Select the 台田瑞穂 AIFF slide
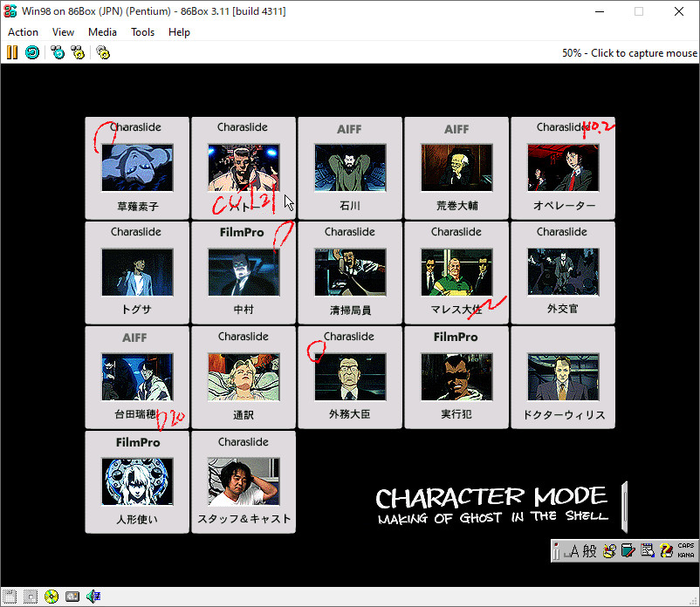Viewport: 700px width, 607px height. (x=137, y=378)
